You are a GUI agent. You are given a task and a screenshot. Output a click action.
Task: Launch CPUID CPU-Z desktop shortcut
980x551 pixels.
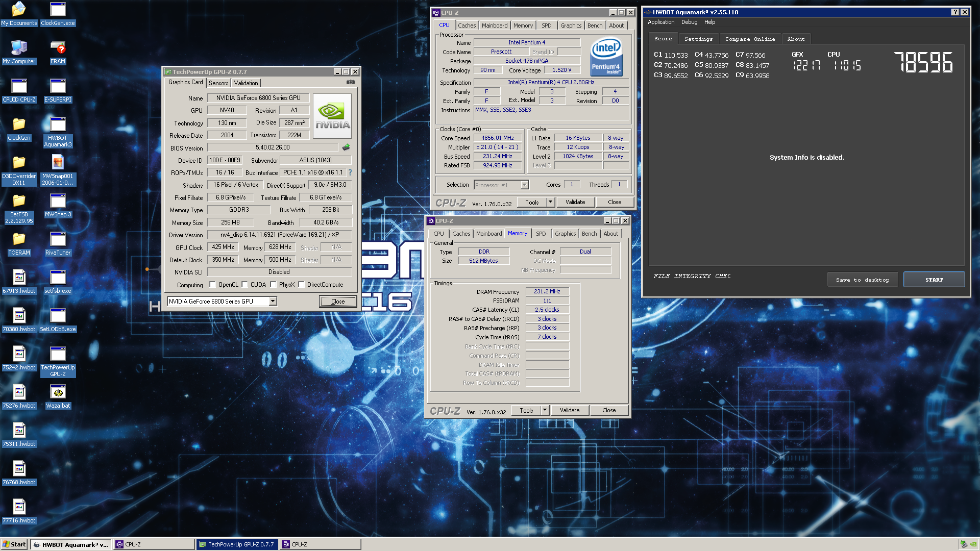pos(19,90)
